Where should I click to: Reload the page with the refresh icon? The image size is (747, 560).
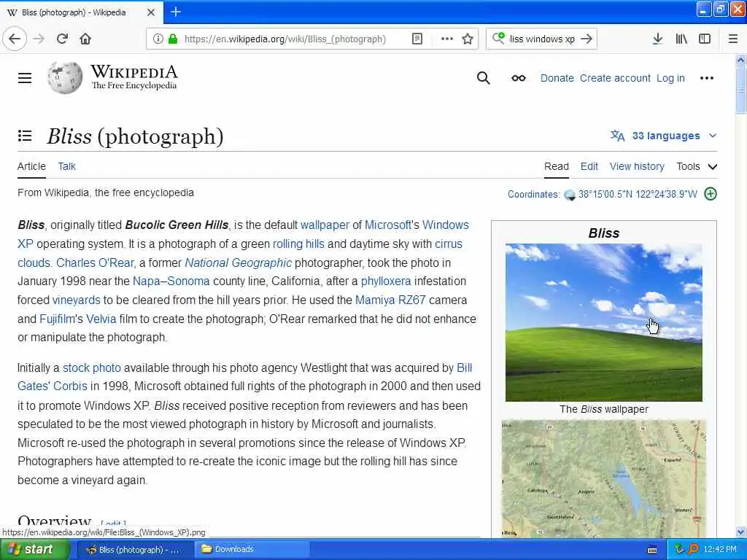click(x=63, y=39)
